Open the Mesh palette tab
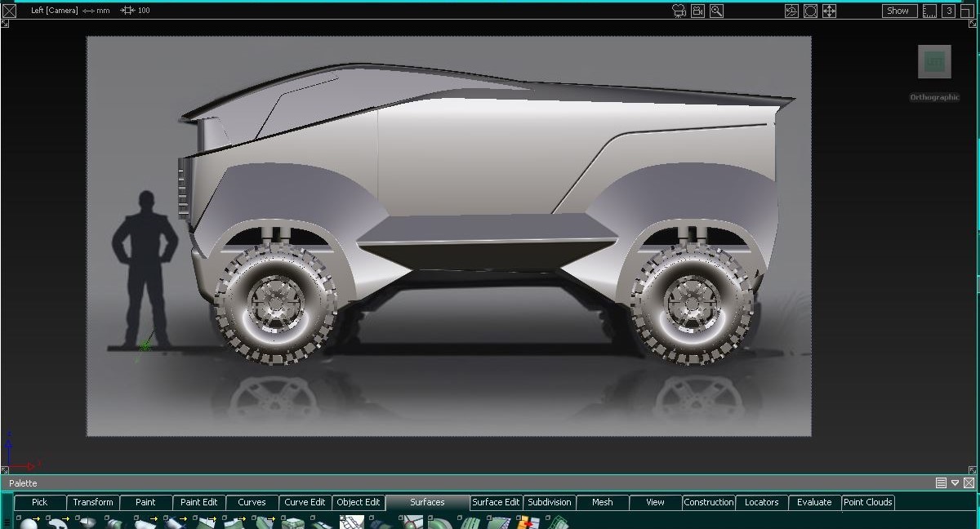Viewport: 980px width, 529px height. 601,502
